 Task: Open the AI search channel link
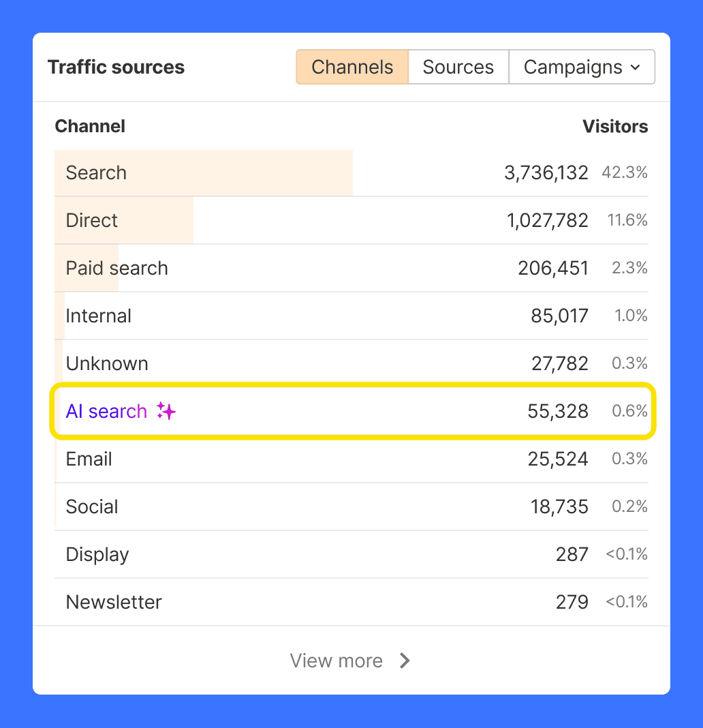click(x=106, y=411)
